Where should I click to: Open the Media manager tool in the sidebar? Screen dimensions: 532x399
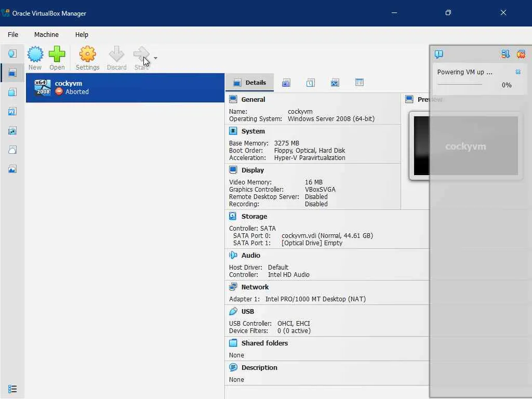point(12,111)
